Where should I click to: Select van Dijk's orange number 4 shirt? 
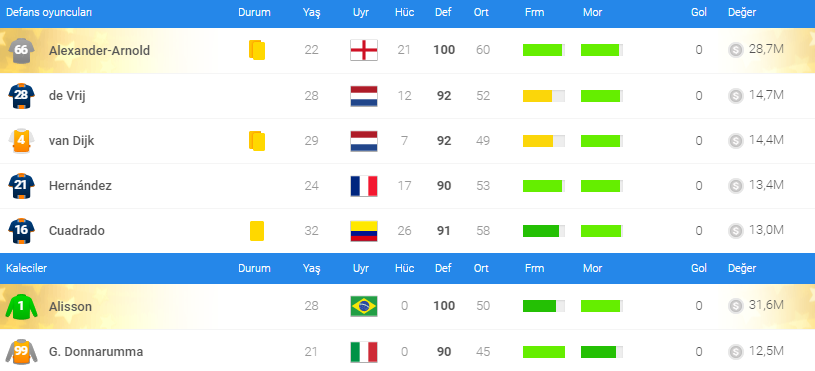coord(21,141)
